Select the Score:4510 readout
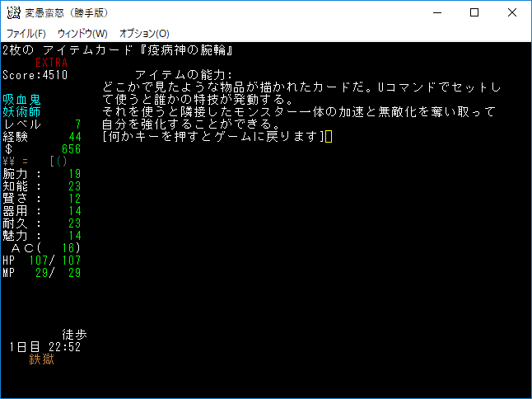The height and width of the screenshot is (399, 532). coord(35,75)
